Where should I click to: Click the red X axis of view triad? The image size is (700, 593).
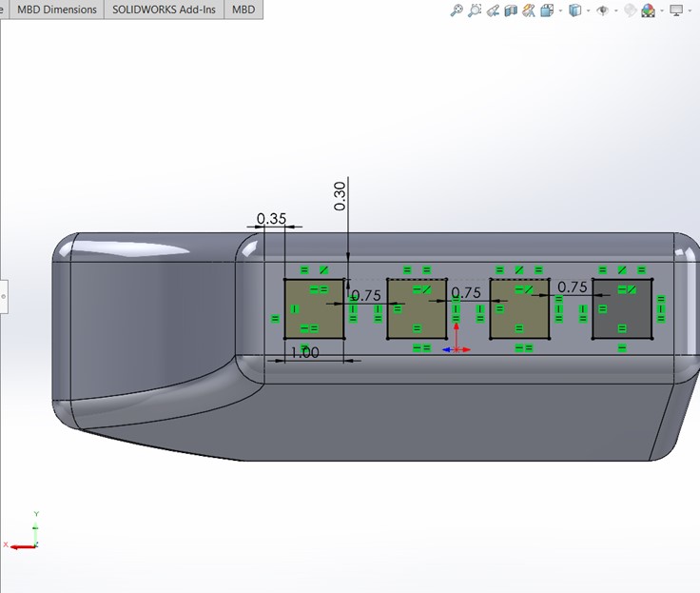[x=22, y=546]
